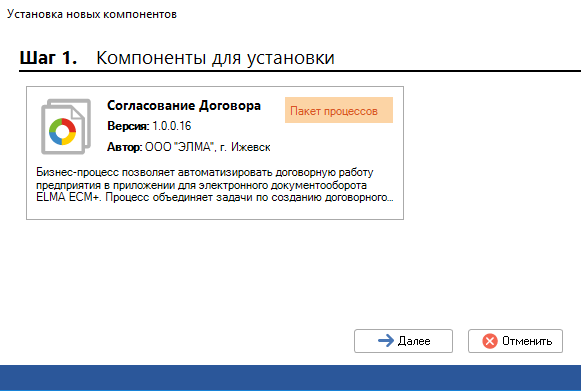Image resolution: width=581 pixels, height=391 pixels.
Task: Click the red cross icon beside Отменить
Action: [490, 341]
